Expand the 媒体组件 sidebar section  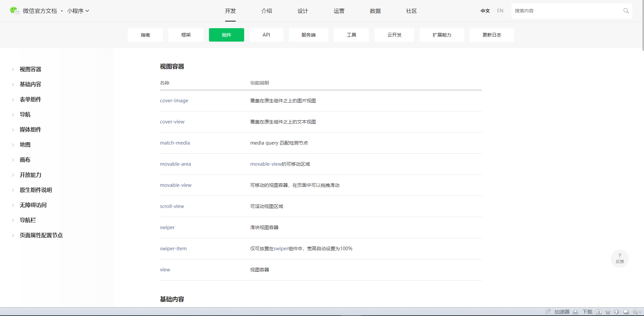click(31, 129)
